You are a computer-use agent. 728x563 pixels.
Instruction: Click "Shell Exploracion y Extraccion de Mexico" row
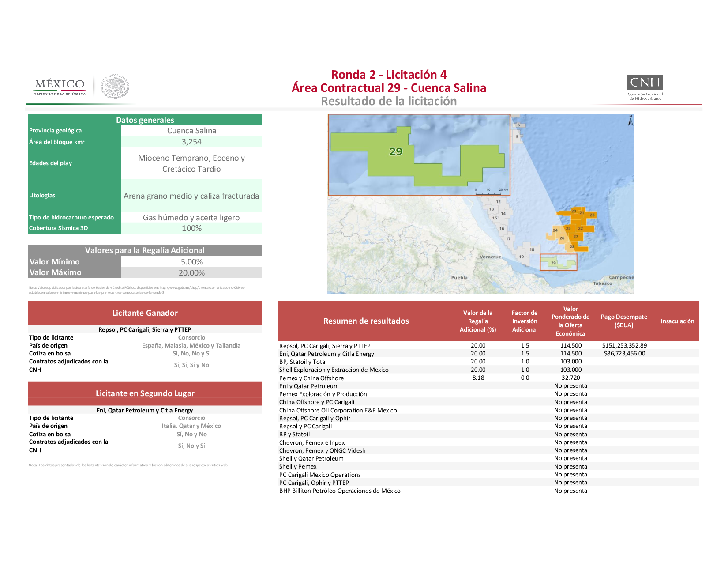point(488,370)
